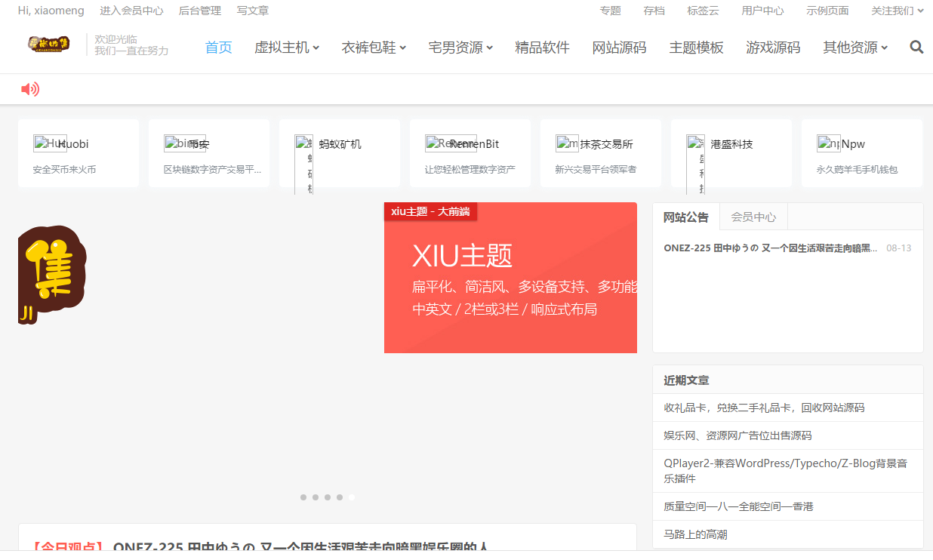Click the XIU主题 red slide banner
The image size is (933, 560).
click(x=510, y=278)
